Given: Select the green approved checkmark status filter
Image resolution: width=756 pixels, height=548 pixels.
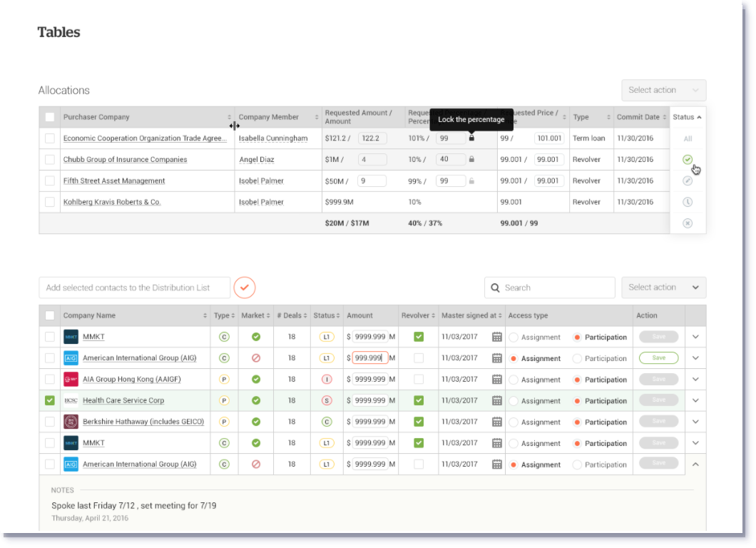Looking at the screenshot, I should click(x=688, y=160).
